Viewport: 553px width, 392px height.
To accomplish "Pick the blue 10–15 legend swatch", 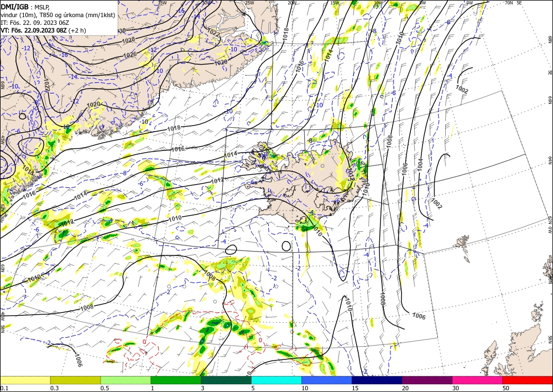I will coord(327,380).
